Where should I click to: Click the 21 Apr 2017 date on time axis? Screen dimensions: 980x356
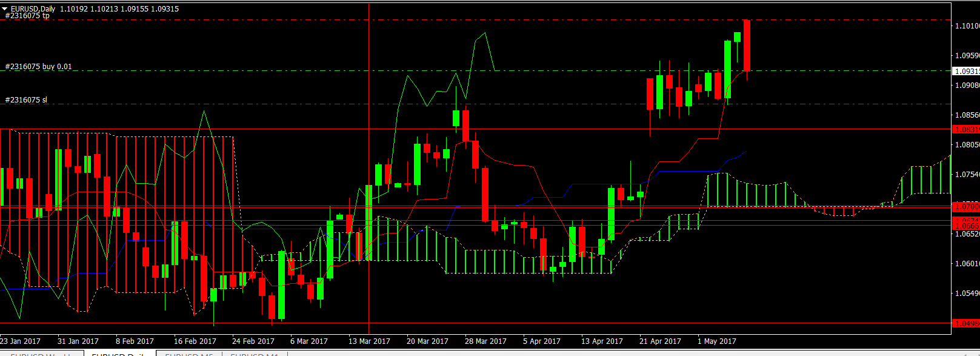[x=660, y=341]
